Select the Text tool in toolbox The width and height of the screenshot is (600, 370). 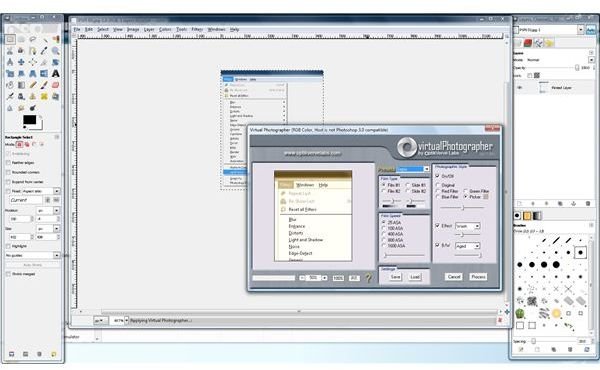coord(55,73)
